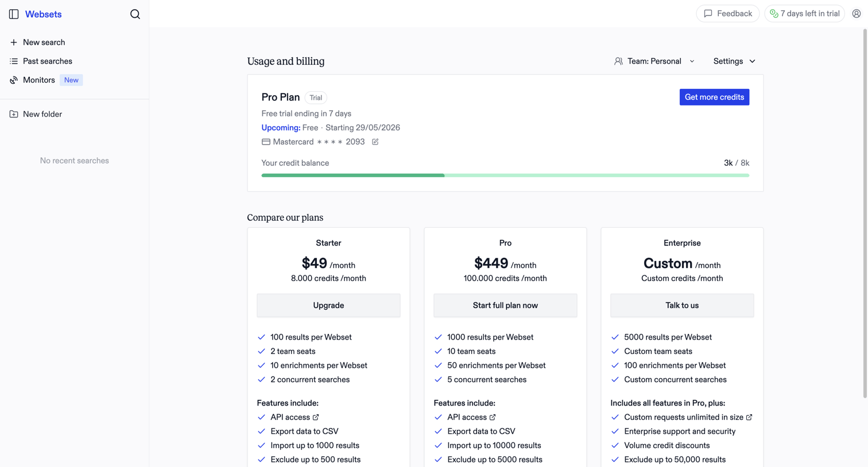Click Talk to us for Enterprise
The width and height of the screenshot is (868, 467).
click(682, 305)
